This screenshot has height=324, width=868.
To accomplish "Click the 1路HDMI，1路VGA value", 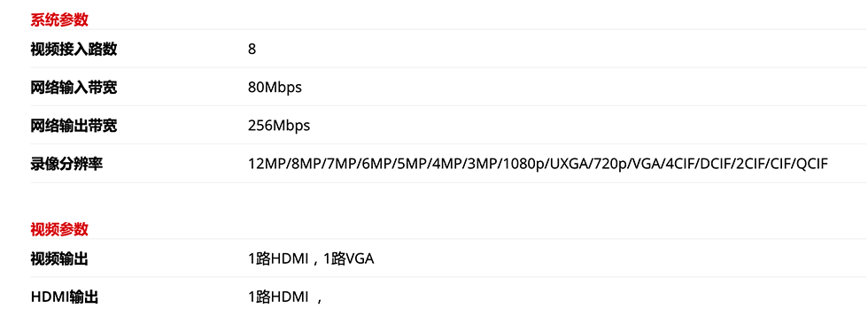I will pos(311,258).
